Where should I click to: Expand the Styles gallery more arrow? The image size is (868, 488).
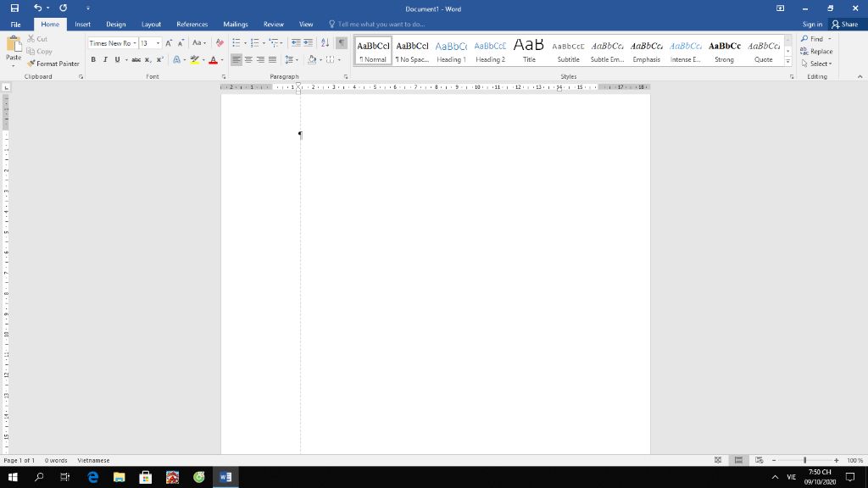tap(787, 61)
